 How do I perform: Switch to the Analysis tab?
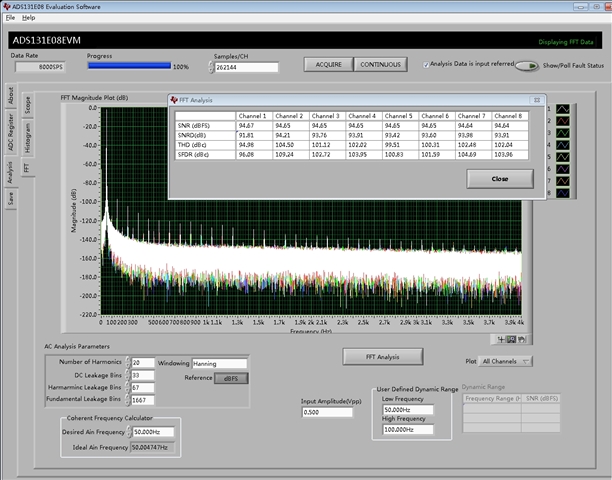(10, 172)
